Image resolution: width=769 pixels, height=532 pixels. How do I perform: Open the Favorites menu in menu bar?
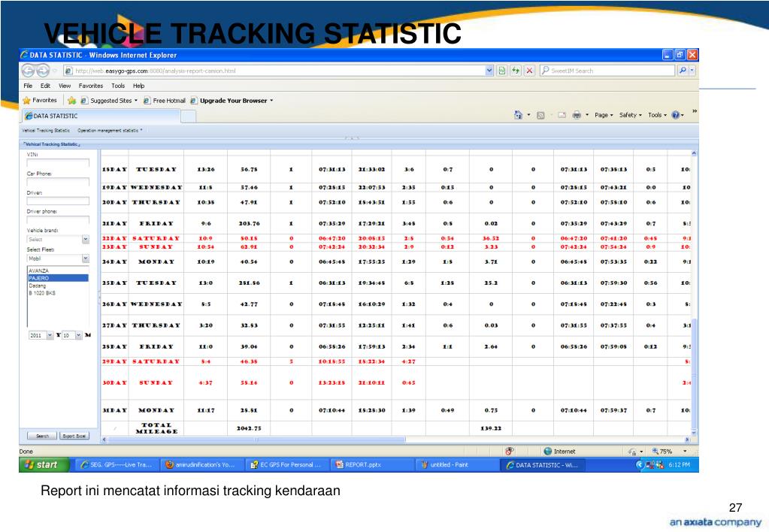coord(91,86)
